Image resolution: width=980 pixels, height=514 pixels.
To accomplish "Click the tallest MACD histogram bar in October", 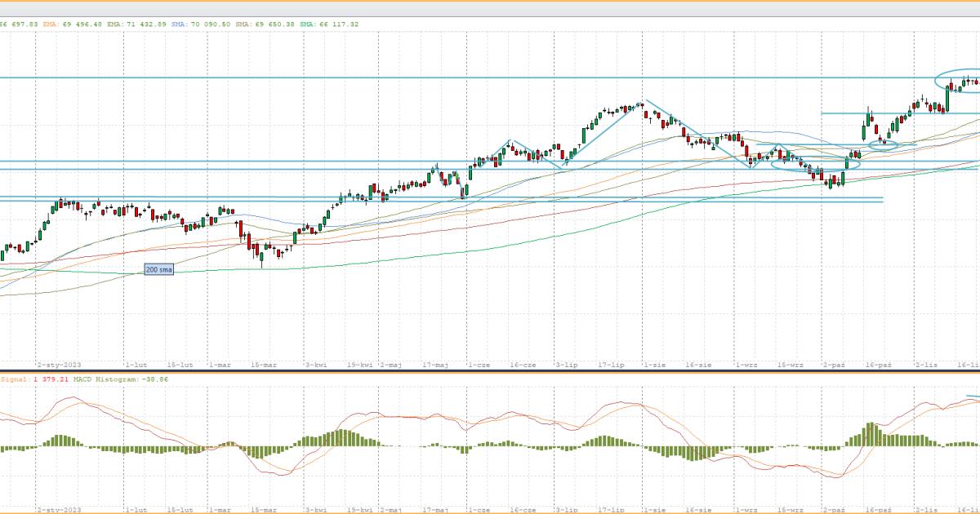I will click(871, 434).
